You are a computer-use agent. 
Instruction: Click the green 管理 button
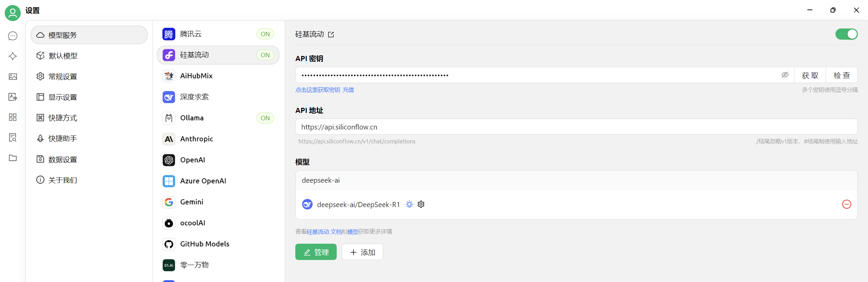tap(316, 252)
